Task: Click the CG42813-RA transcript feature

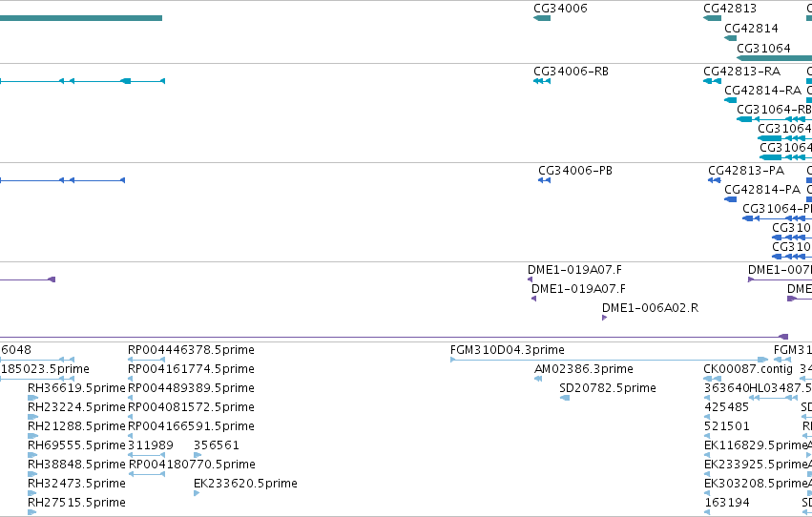Action: [x=712, y=81]
